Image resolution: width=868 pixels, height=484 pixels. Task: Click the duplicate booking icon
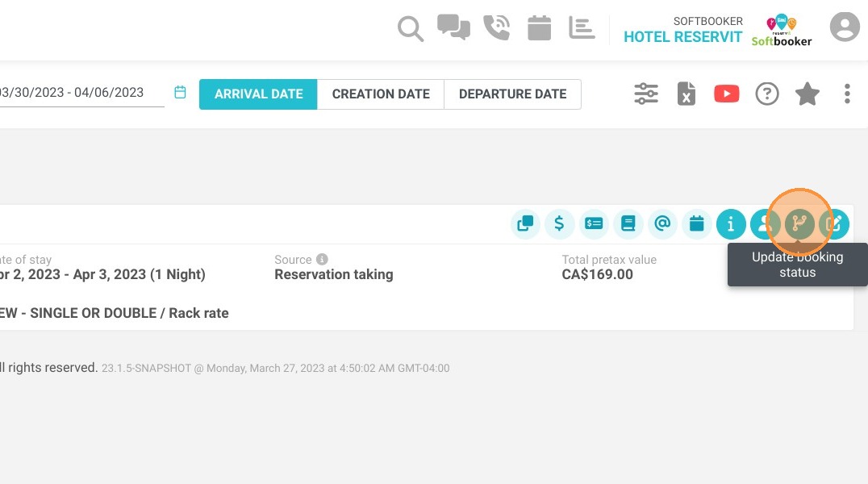click(525, 223)
